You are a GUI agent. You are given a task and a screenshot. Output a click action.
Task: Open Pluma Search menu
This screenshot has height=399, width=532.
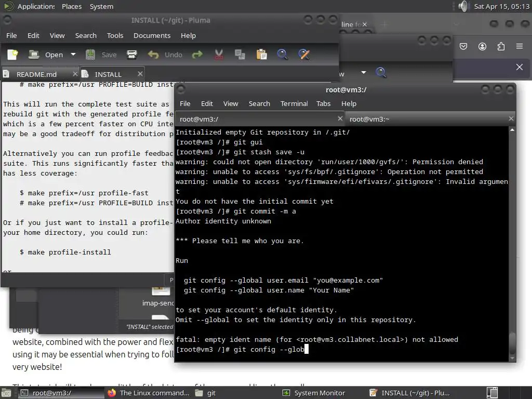(x=86, y=36)
